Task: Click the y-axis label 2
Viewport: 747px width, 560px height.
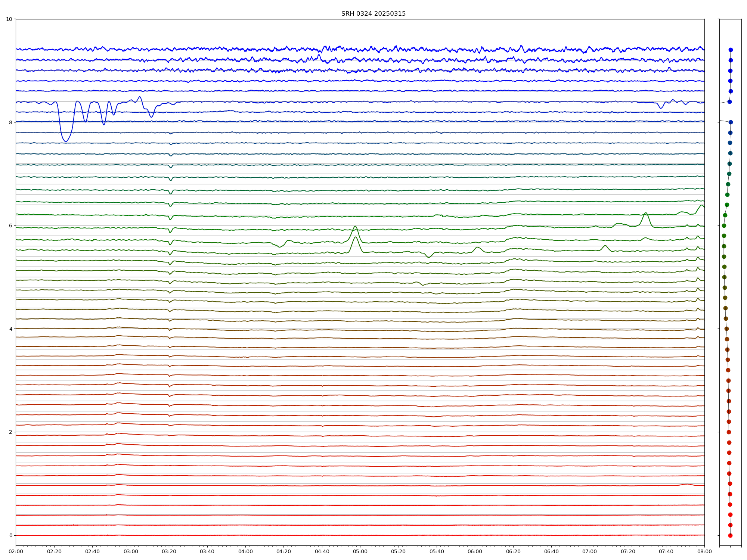Action: 10,432
